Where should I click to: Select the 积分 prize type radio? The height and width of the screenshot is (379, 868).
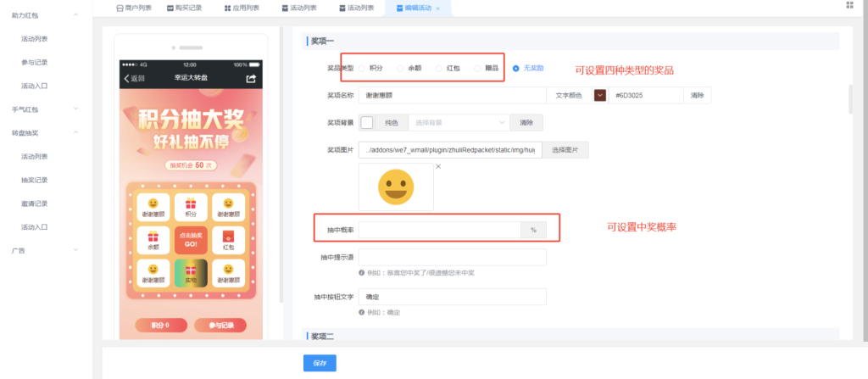click(x=363, y=67)
